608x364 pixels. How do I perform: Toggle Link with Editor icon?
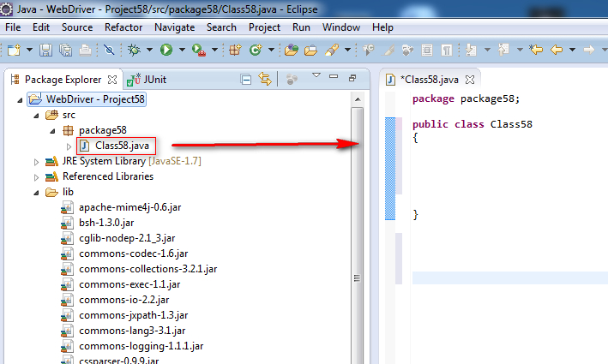(265, 80)
